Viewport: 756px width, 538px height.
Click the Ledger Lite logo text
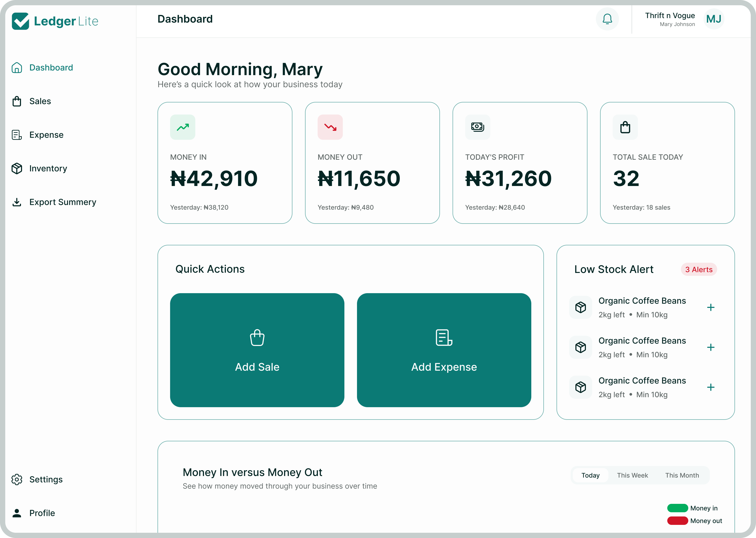[66, 21]
